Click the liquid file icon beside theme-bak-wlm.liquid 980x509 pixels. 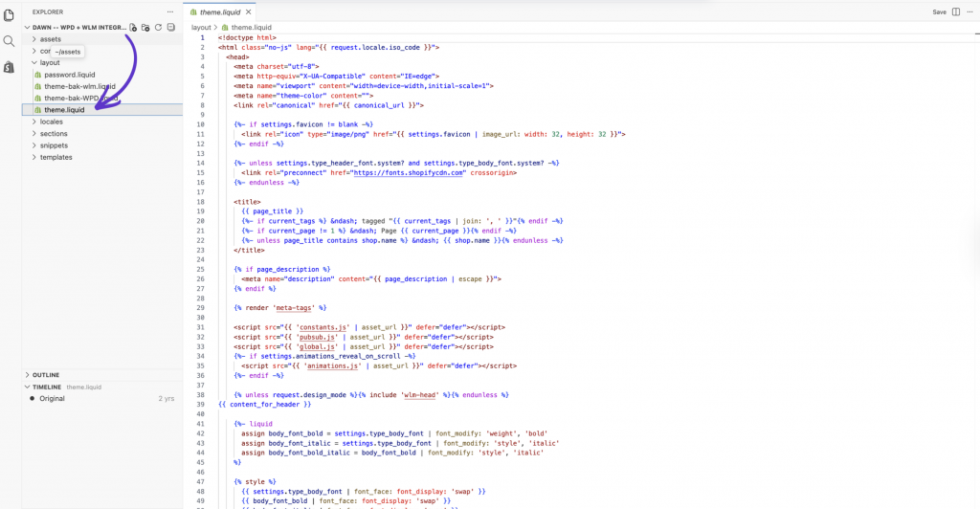[x=38, y=86]
